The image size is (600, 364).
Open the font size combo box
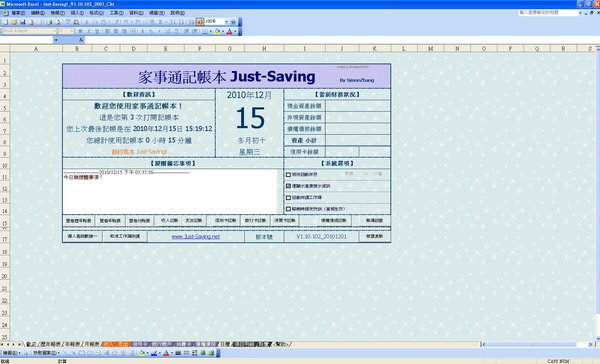[66, 31]
